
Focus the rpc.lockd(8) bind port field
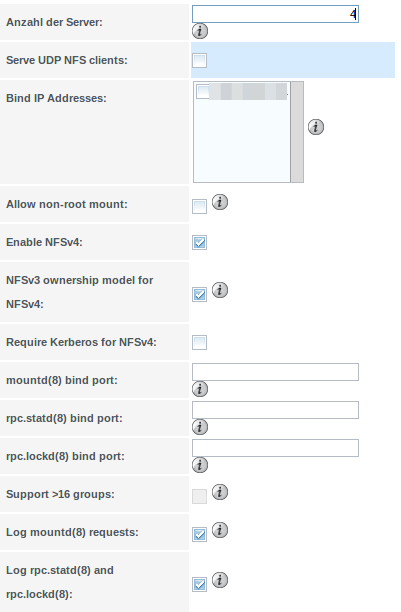click(275, 448)
